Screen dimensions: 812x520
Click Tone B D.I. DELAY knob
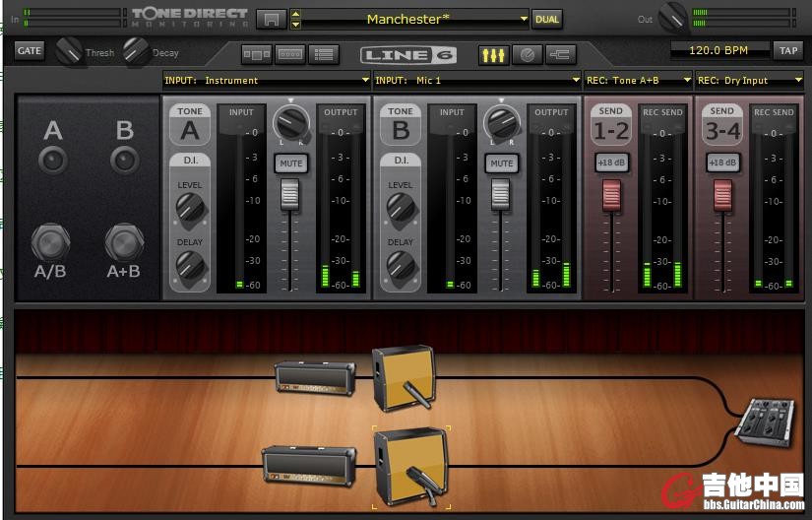401,267
